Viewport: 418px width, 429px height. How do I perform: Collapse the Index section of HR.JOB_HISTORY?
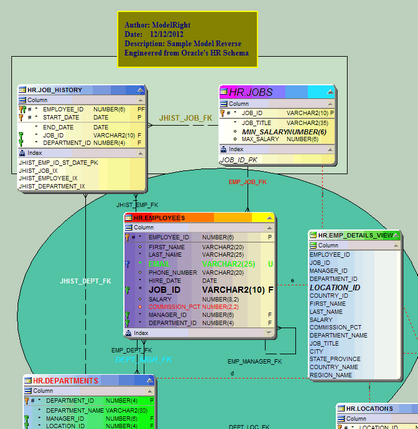(x=140, y=153)
